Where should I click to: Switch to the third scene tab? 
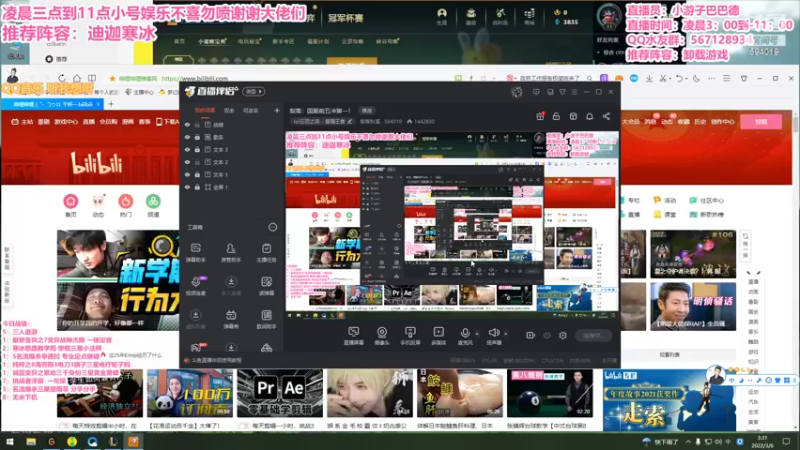(x=251, y=110)
